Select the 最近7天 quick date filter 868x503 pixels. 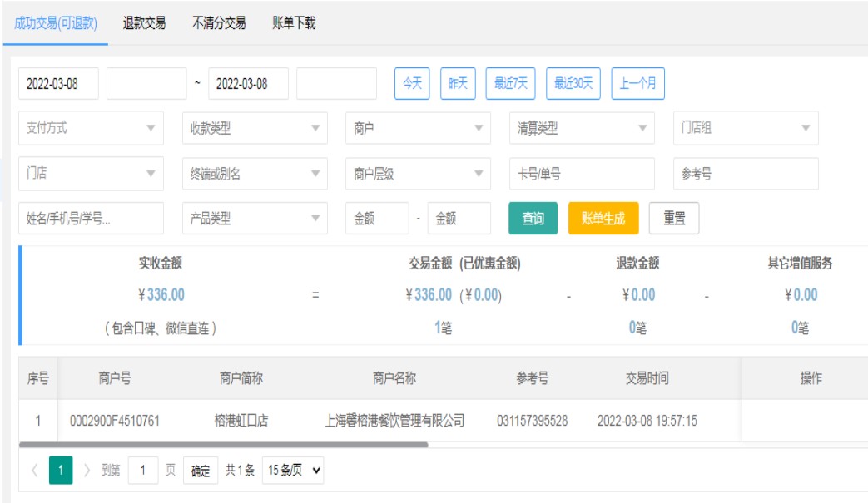point(510,83)
